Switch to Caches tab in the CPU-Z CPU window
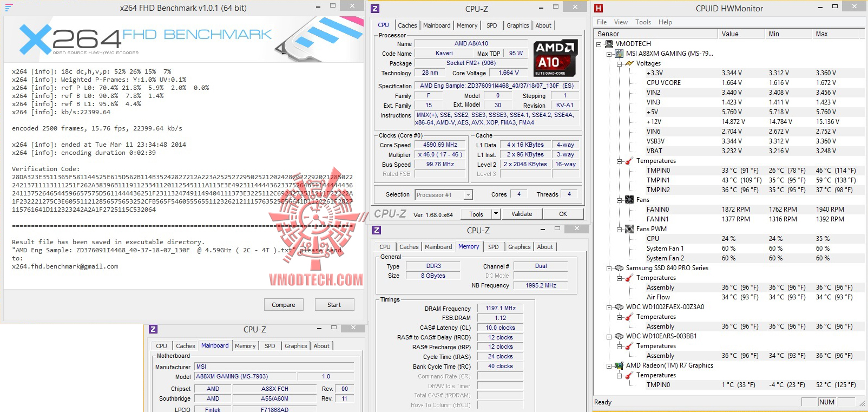Image resolution: width=868 pixels, height=412 pixels. point(407,25)
